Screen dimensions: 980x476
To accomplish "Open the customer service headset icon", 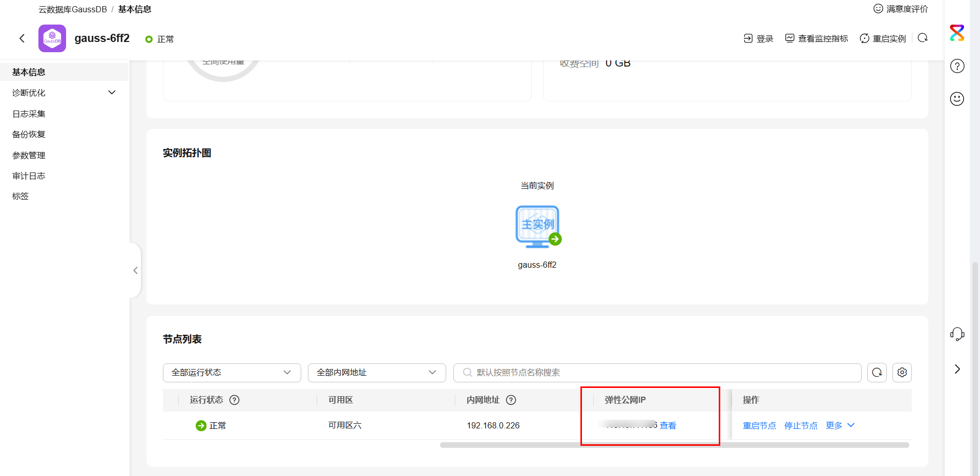I will (957, 334).
